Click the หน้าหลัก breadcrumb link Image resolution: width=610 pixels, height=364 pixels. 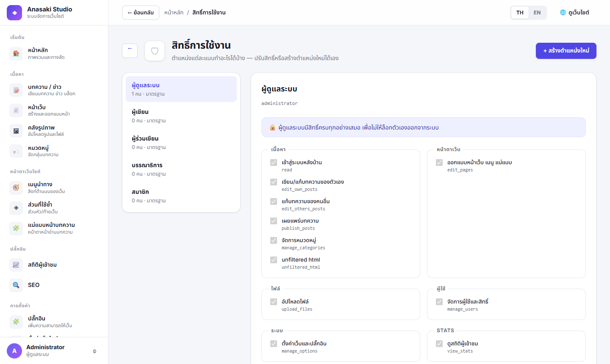[x=174, y=13]
